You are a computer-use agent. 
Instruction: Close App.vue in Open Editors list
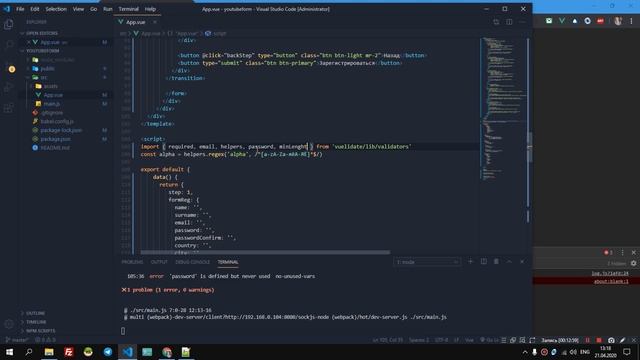29,42
